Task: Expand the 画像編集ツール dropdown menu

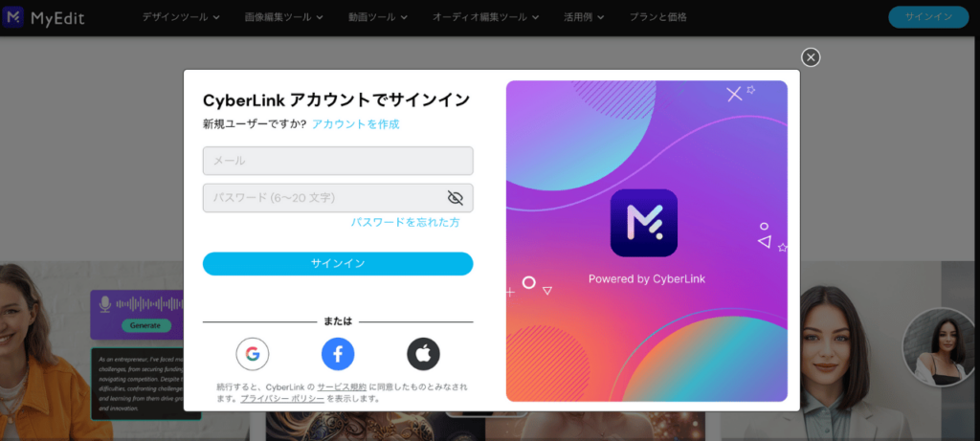Action: pyautogui.click(x=283, y=17)
